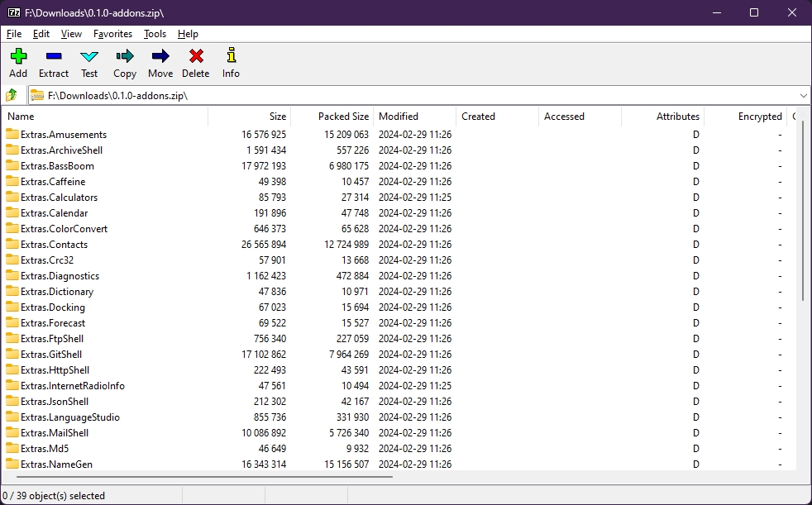Image resolution: width=812 pixels, height=505 pixels.
Task: Click inside the archive path address field
Action: [413, 95]
